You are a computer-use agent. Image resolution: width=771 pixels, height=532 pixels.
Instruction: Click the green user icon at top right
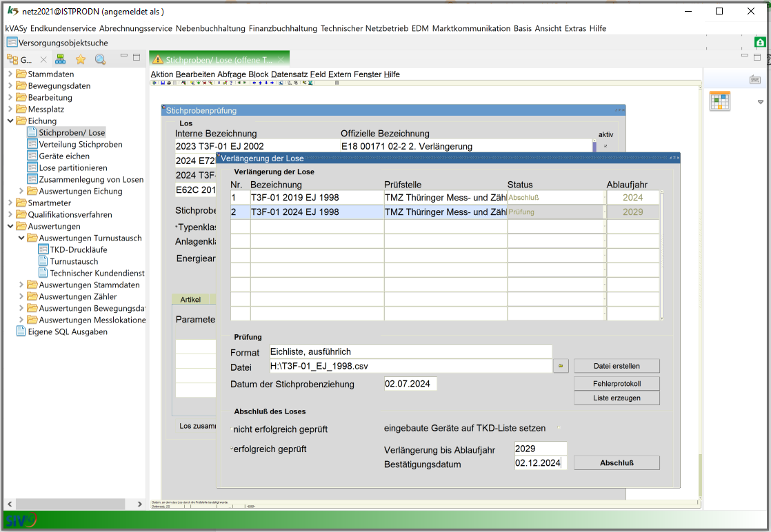pyautogui.click(x=760, y=43)
